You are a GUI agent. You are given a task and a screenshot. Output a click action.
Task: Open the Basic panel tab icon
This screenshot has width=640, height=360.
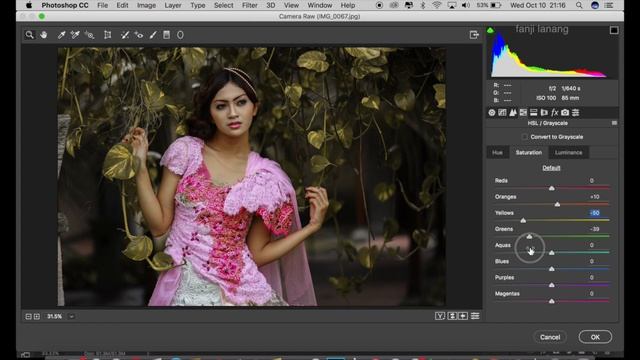click(492, 113)
